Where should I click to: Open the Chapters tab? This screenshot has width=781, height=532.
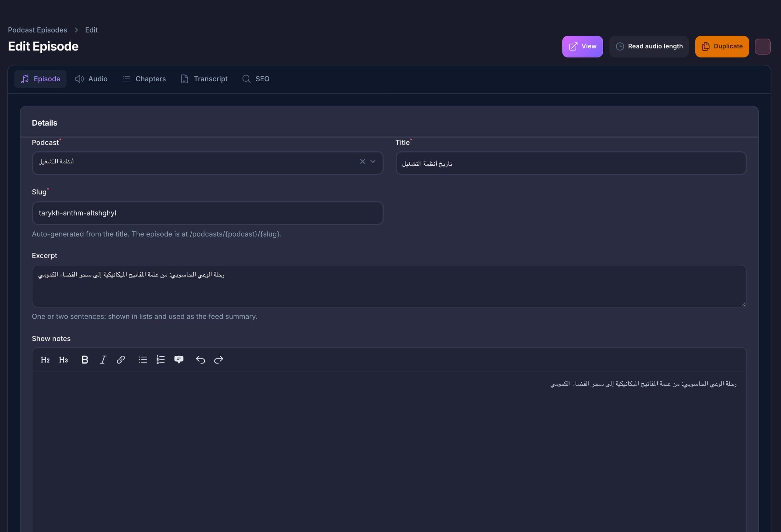tap(144, 79)
